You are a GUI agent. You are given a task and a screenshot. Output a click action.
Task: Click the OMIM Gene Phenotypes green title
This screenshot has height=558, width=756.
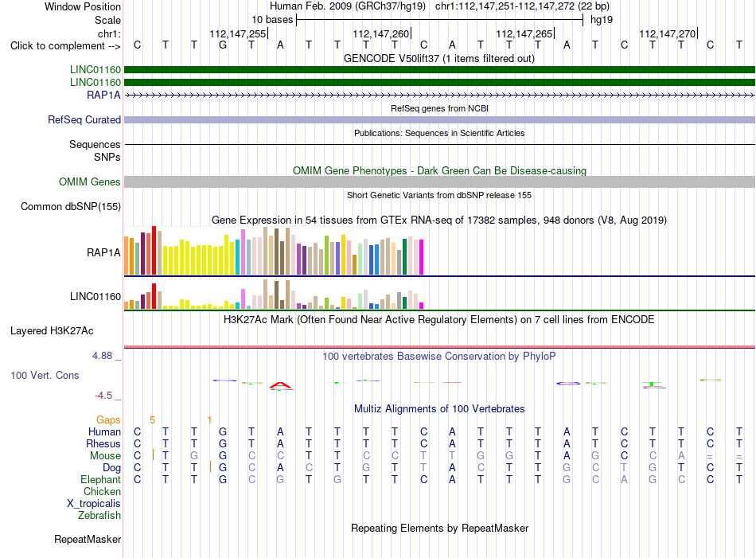(439, 170)
